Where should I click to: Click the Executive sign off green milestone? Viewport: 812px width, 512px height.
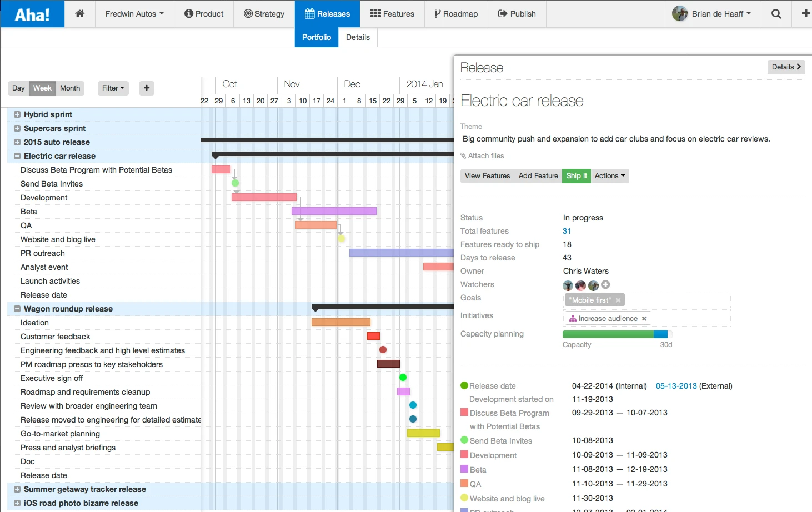click(x=403, y=378)
